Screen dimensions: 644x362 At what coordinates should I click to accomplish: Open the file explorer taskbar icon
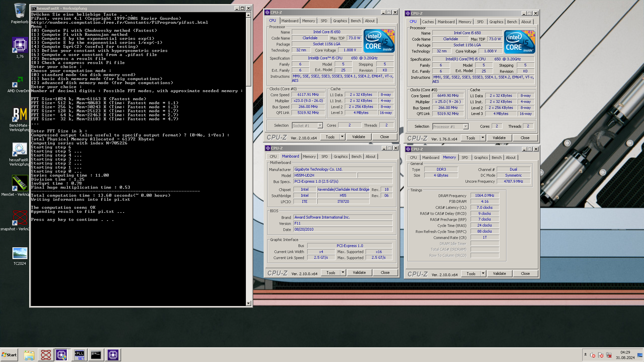(29, 355)
